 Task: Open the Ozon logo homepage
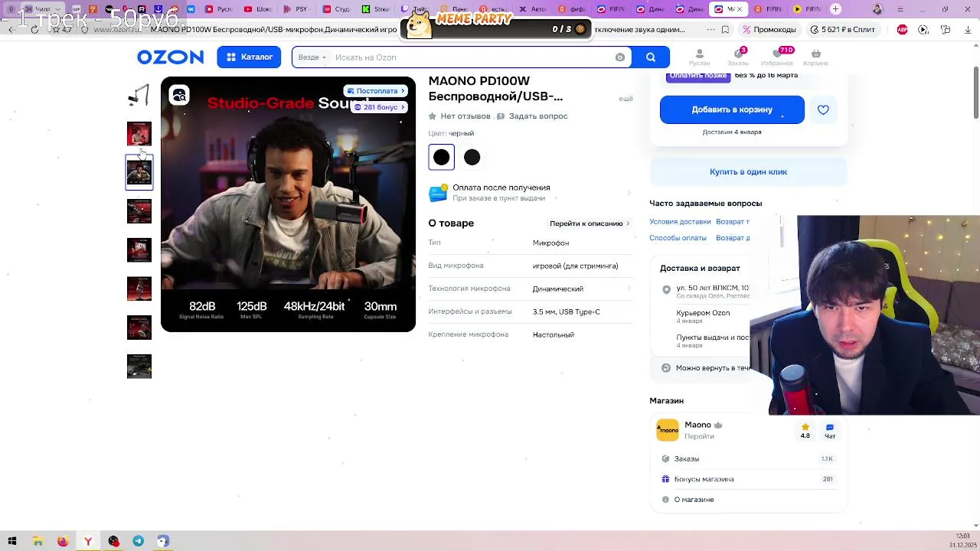(x=170, y=57)
